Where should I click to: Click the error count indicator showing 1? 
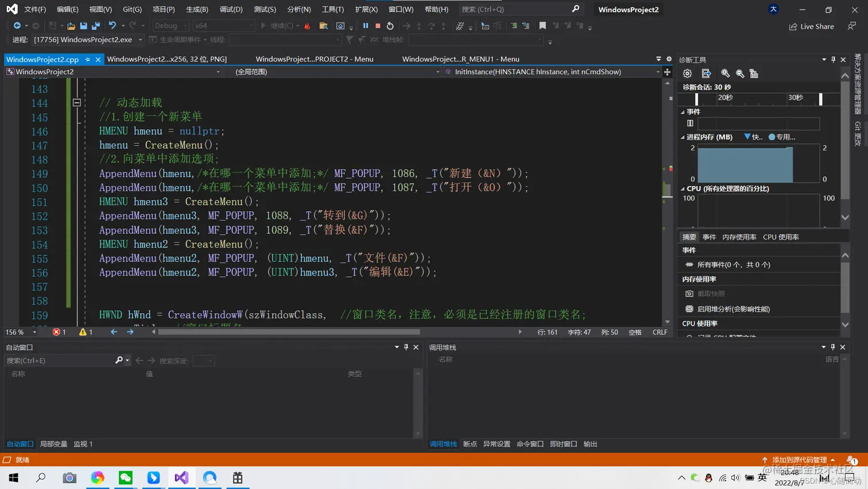pyautogui.click(x=59, y=332)
